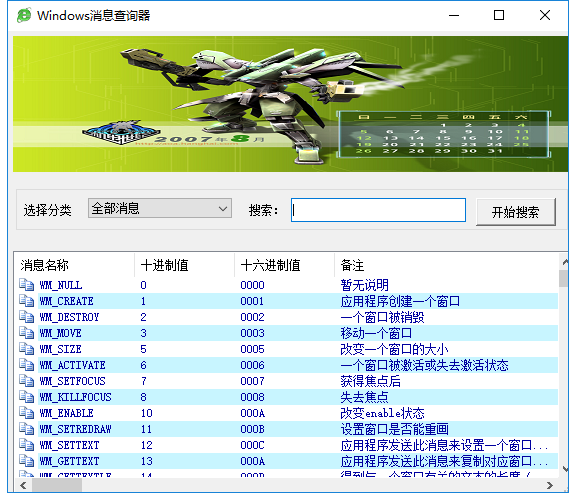Select the WM_ACTIVATE message name

[73, 365]
